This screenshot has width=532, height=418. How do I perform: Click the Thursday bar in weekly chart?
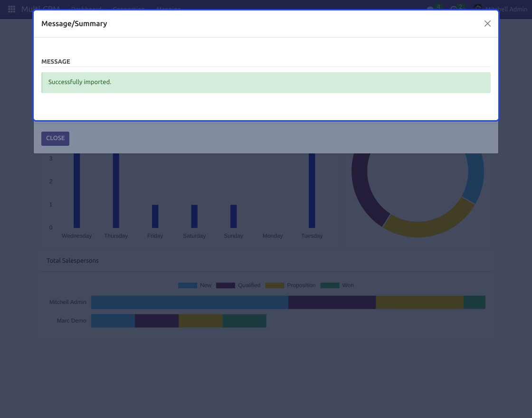(x=116, y=190)
